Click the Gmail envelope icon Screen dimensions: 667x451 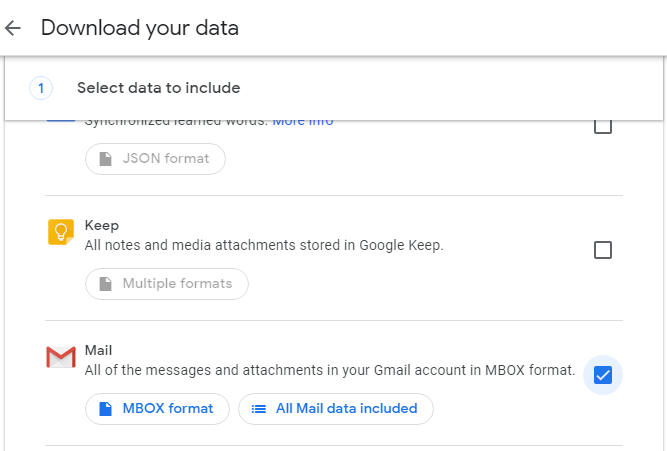[x=61, y=357]
